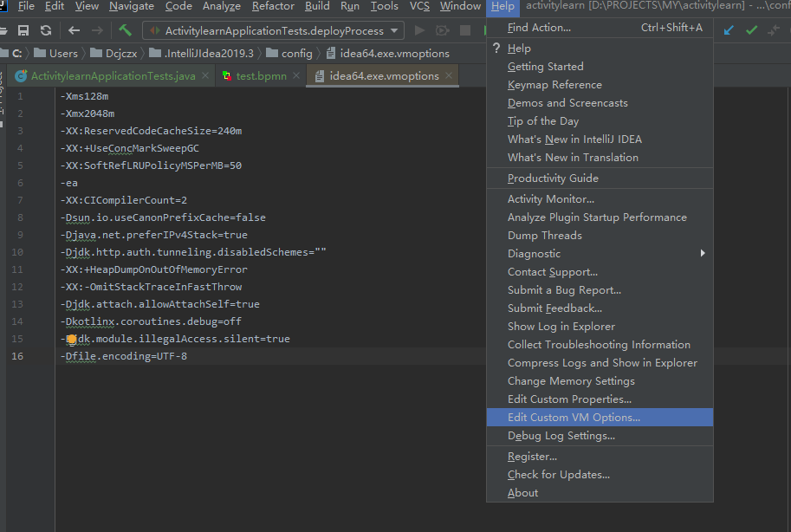Open the Window menu
791x532 pixels.
coord(460,6)
